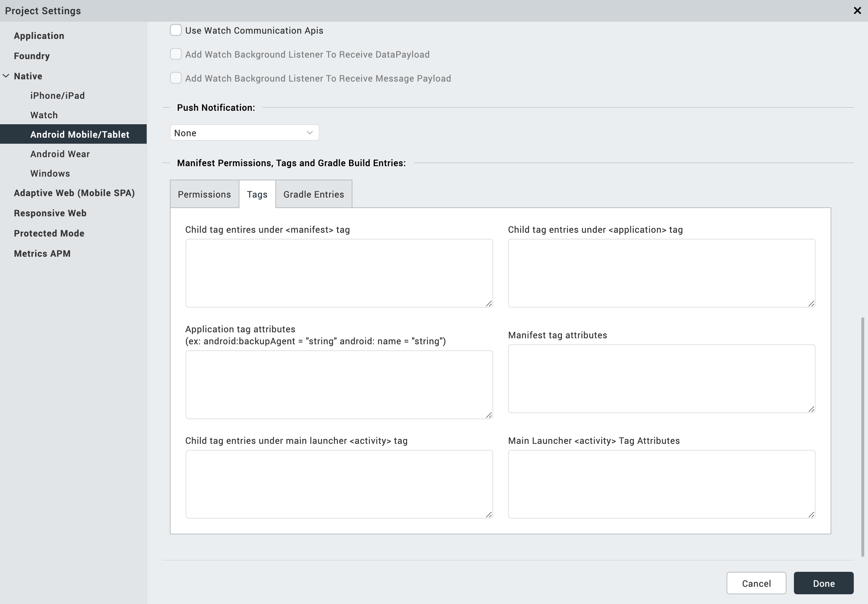Grab resize handle of application child tags textarea
Screen dimensions: 868x604
(x=811, y=304)
